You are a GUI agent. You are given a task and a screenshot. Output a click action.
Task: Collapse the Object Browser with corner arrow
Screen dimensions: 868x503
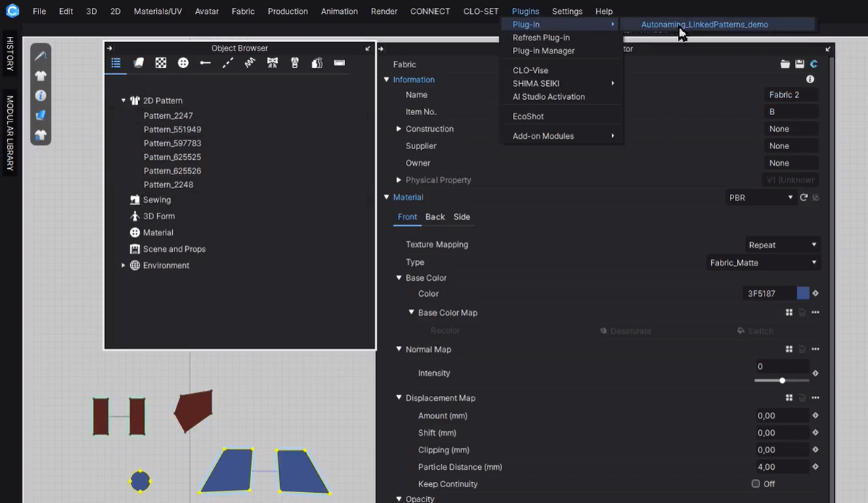pos(368,48)
